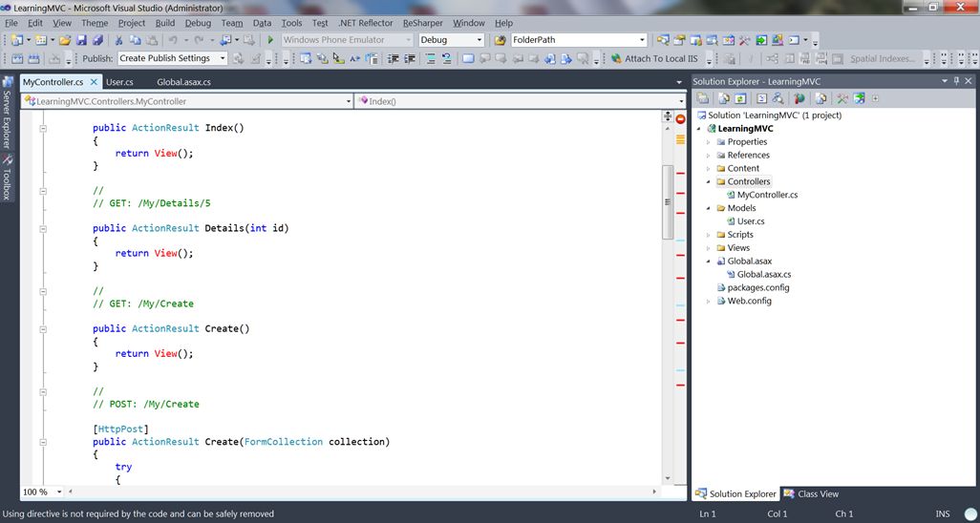
Task: Click the Open File folder icon
Action: click(65, 40)
